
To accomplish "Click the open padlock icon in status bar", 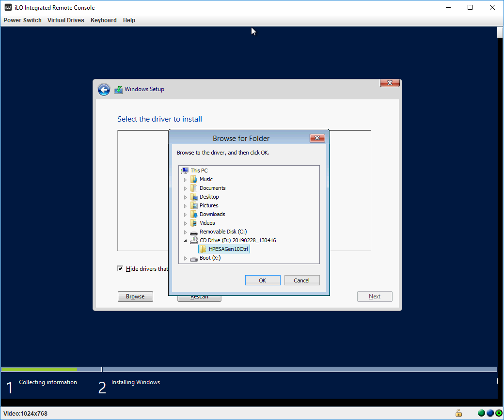I will [x=458, y=413].
